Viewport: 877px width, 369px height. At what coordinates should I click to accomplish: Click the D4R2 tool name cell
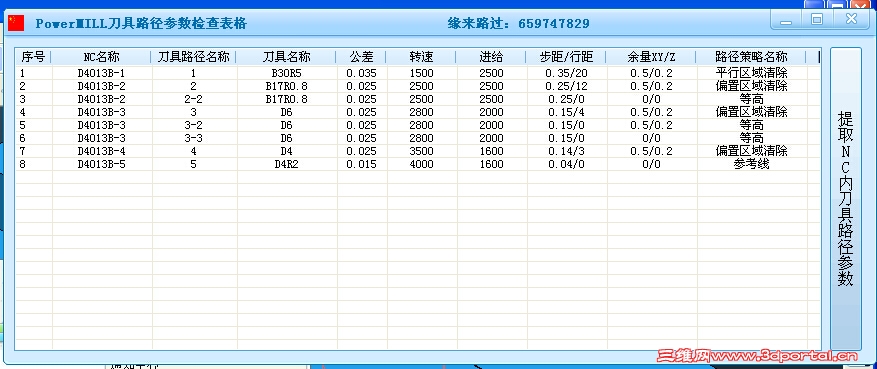pyautogui.click(x=286, y=164)
